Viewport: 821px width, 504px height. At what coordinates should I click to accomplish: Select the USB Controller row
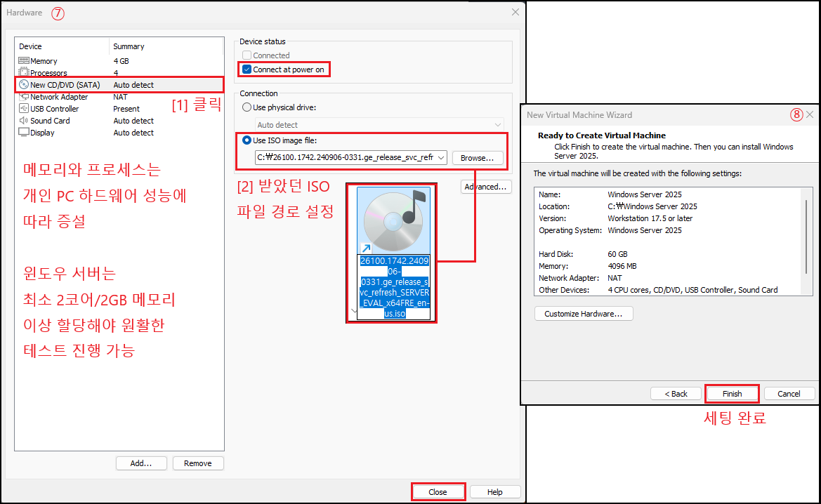pyautogui.click(x=120, y=109)
